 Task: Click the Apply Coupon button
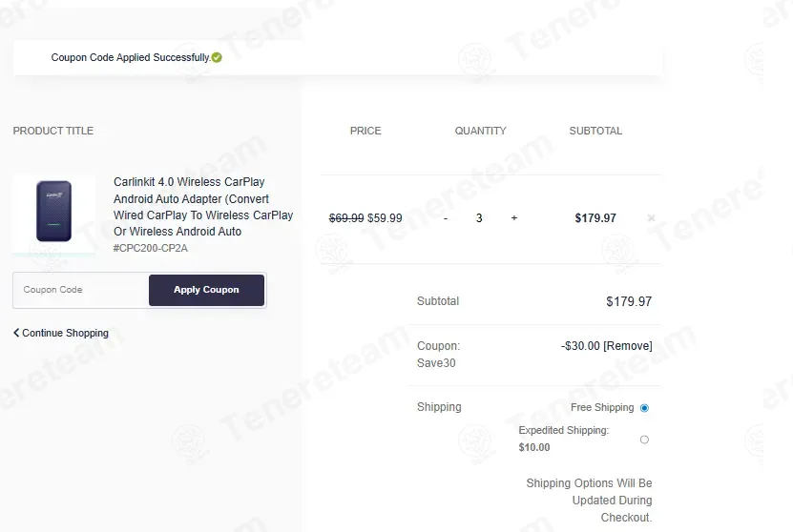206,290
